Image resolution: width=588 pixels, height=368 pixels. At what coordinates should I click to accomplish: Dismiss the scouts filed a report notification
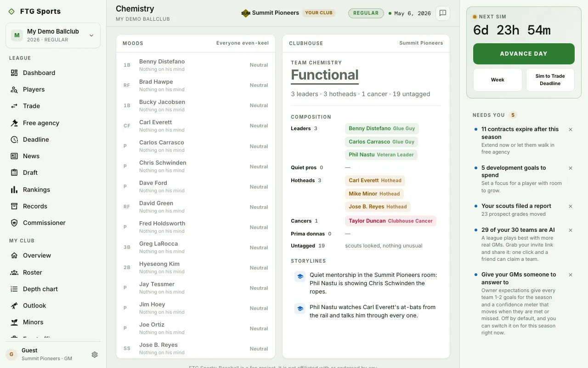click(x=571, y=207)
